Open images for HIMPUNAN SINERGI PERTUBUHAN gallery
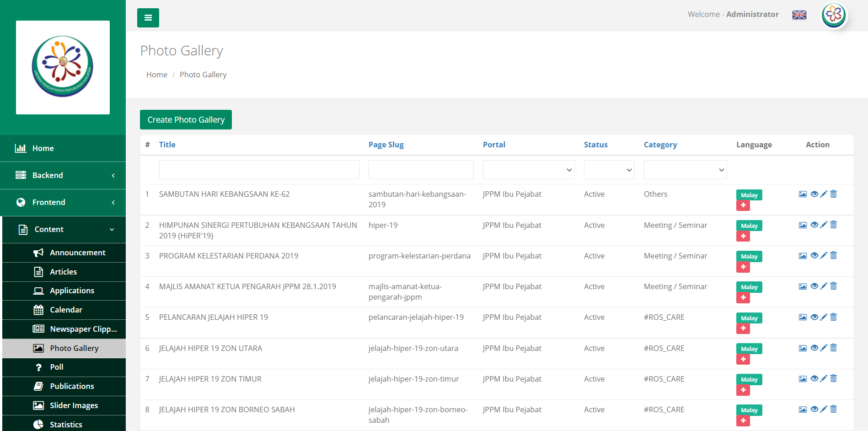868x431 pixels. click(803, 225)
